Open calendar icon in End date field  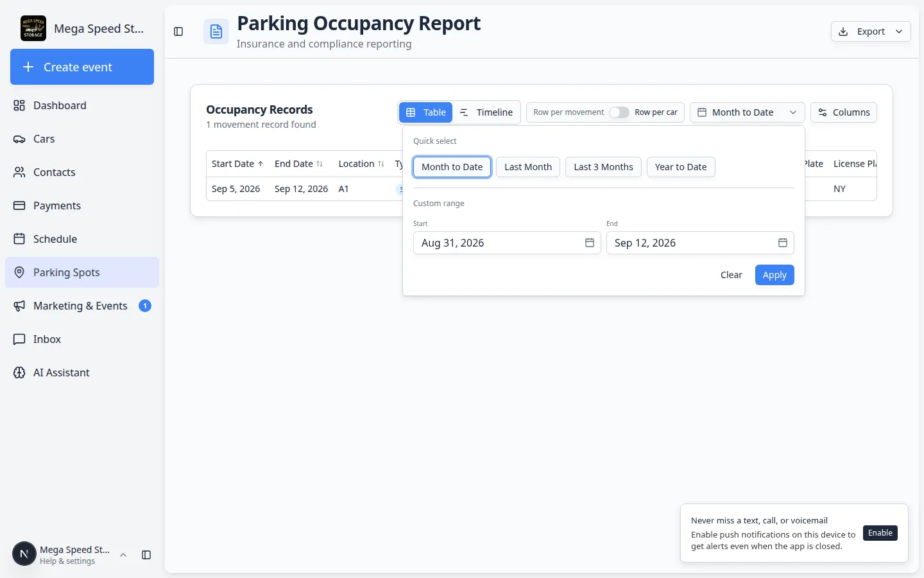[783, 243]
